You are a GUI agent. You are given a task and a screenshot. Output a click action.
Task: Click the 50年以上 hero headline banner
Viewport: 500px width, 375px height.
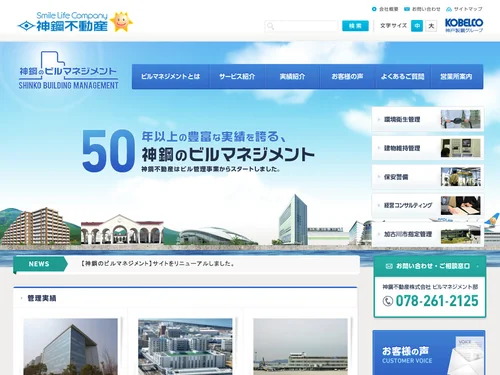tap(198, 151)
